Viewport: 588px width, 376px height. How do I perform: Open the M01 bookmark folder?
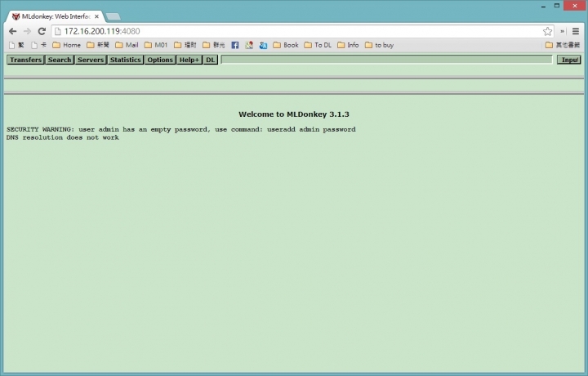[x=156, y=45]
